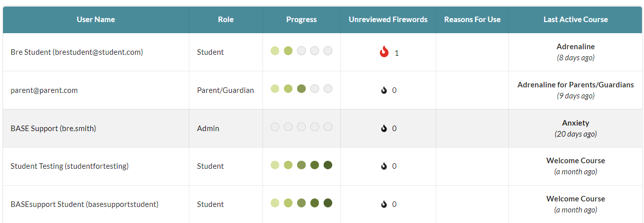Click the Unreviewed Firewords column header
Screen dimensions: 644x223
(388, 20)
